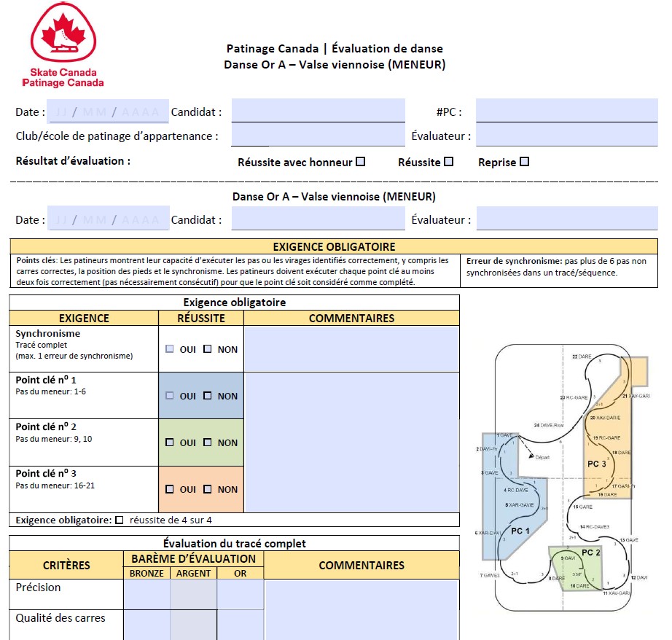Screen dimensions: 672x640
Task: Click the Candidat field below the dashed line
Action: (318, 218)
